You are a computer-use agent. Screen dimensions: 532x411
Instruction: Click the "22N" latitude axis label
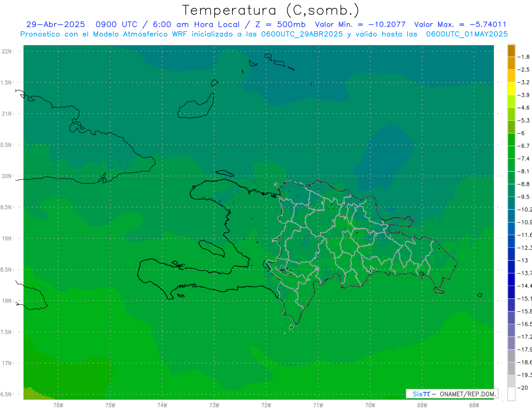click(x=7, y=51)
